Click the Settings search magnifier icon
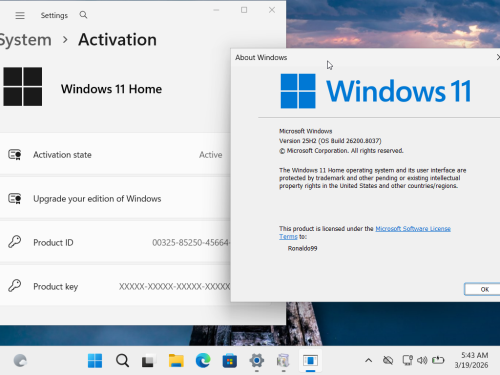500x375 pixels. click(83, 15)
